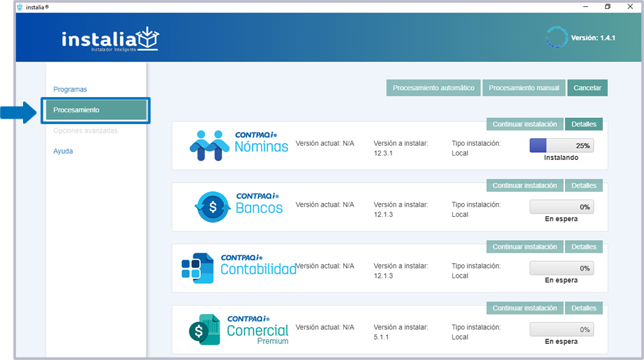Viewport: 644px width, 360px height.
Task: Click Nóminas 'Versión actual: N/A' text
Action: pyautogui.click(x=325, y=143)
